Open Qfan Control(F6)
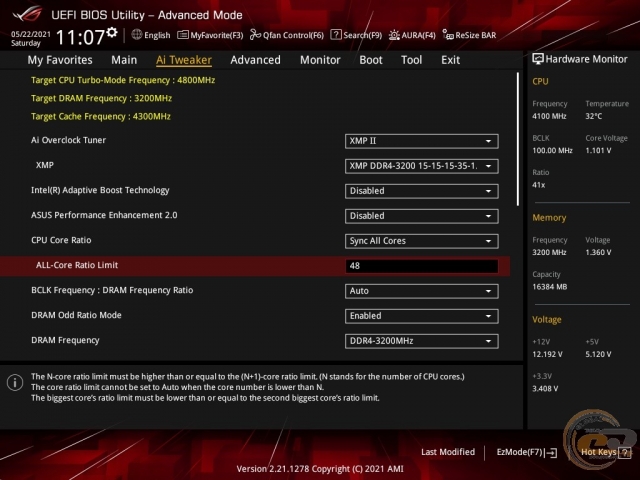 [x=287, y=35]
